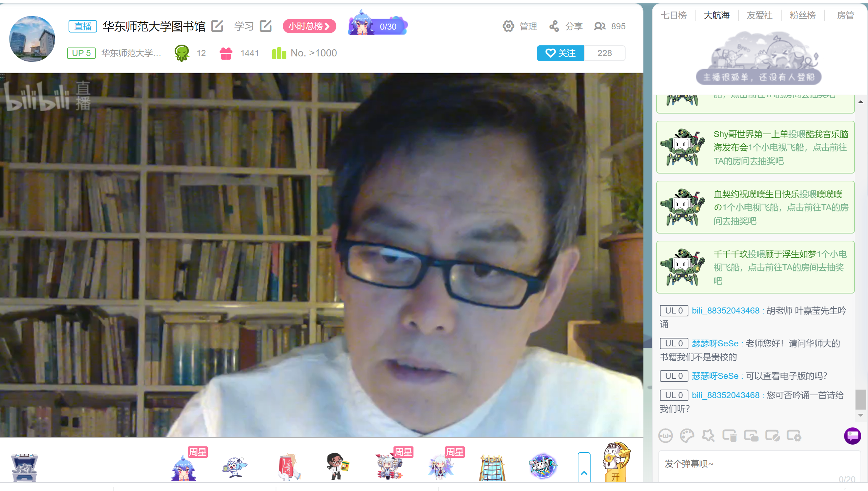Toggle chat scroll lock icon
868x491 pixels.
[751, 436]
